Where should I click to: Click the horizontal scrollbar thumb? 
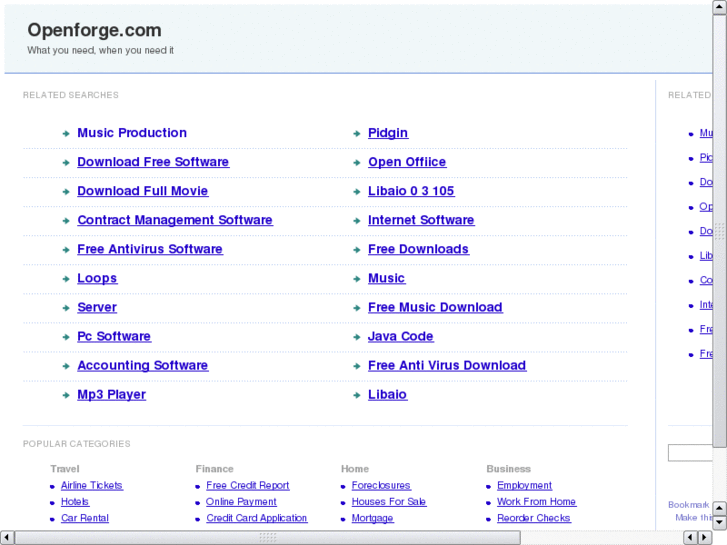[268, 538]
